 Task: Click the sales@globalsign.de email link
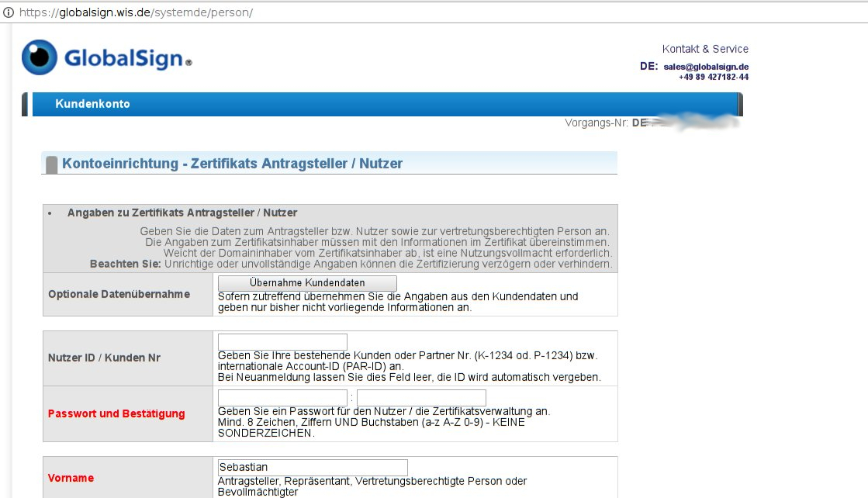(706, 67)
